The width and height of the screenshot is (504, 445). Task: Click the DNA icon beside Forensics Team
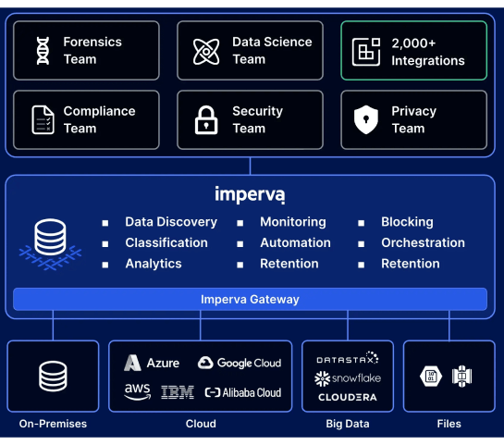tap(43, 51)
